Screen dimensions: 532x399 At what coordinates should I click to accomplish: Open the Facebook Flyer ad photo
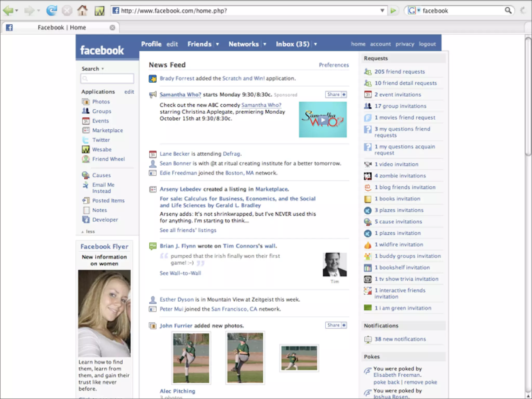pyautogui.click(x=104, y=313)
